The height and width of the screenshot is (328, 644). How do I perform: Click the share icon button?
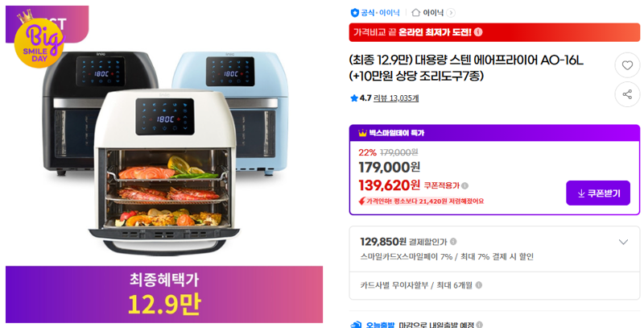pyautogui.click(x=627, y=94)
